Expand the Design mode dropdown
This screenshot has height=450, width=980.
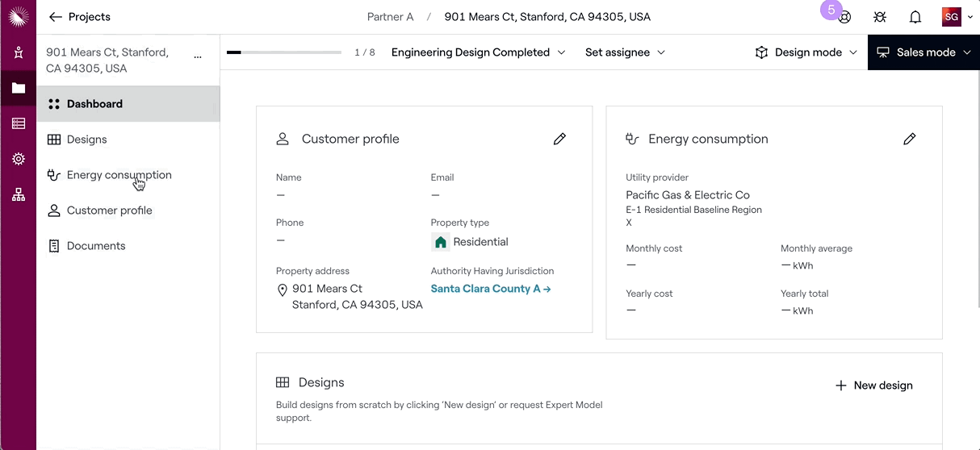[x=806, y=52]
